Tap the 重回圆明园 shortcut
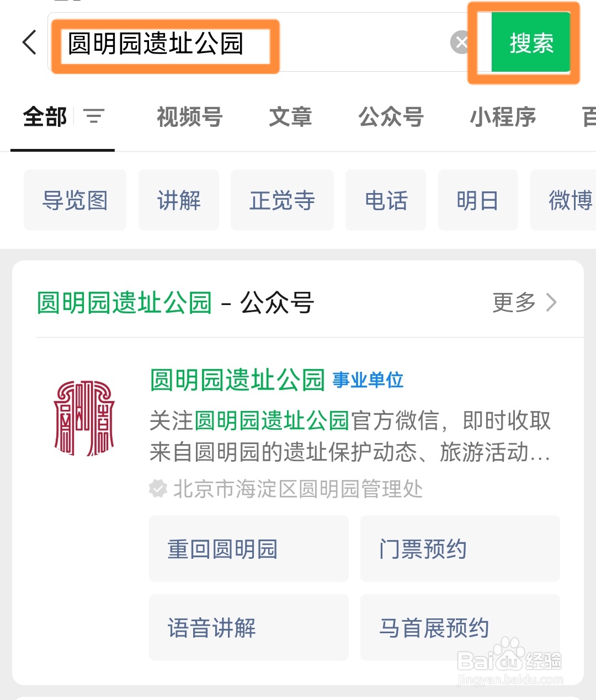This screenshot has height=700, width=596. [248, 549]
